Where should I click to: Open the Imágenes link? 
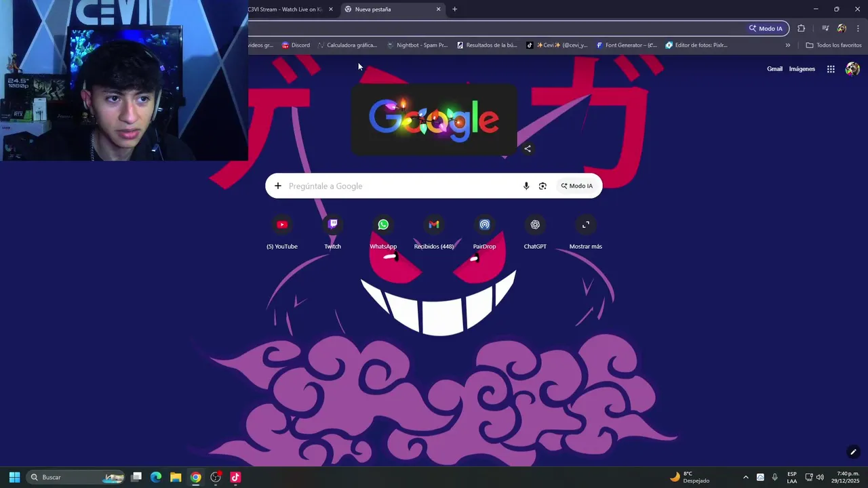(x=802, y=69)
